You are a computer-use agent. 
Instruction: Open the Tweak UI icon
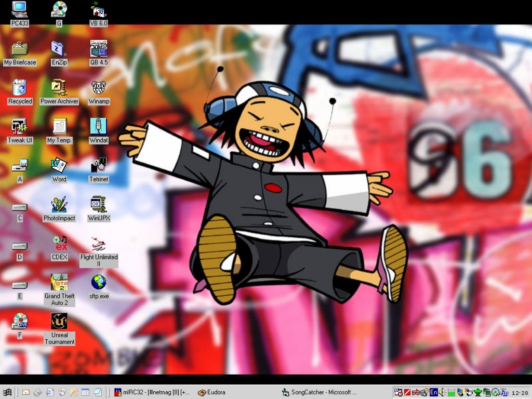[x=20, y=127]
